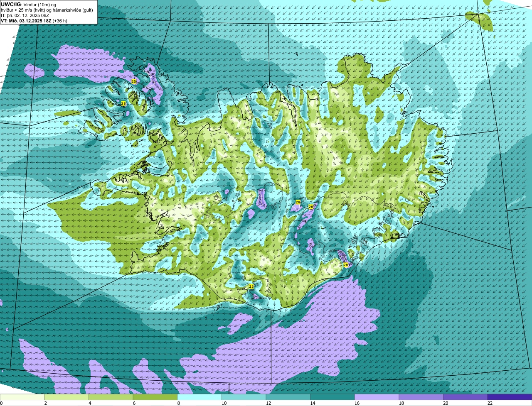
Task: Click the yellow "25" gust label in the northern Westfjords
Action: pos(133,81)
